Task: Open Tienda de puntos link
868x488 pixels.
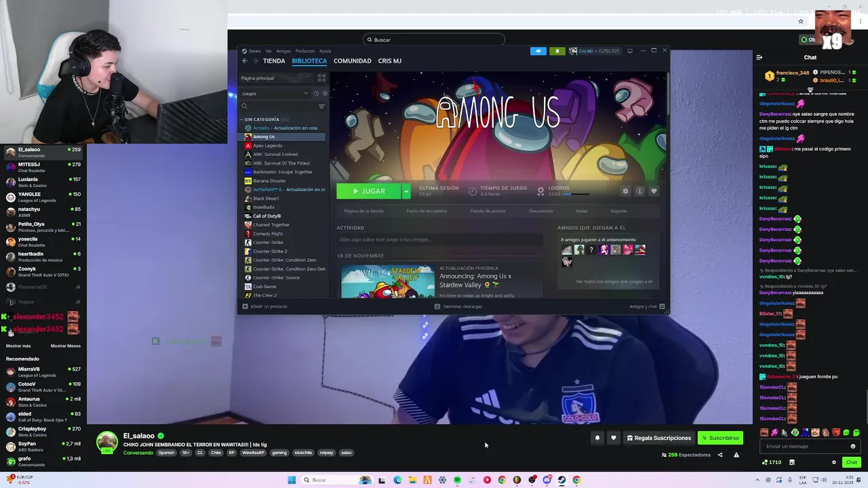Action: click(x=488, y=211)
